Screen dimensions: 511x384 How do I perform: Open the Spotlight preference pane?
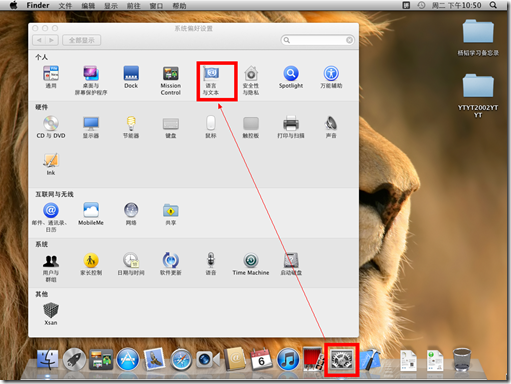291,77
